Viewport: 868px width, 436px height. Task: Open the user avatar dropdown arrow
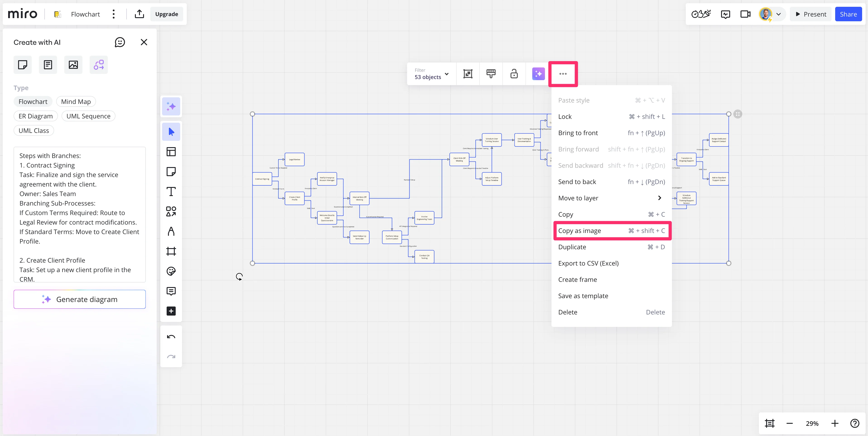[x=778, y=14]
